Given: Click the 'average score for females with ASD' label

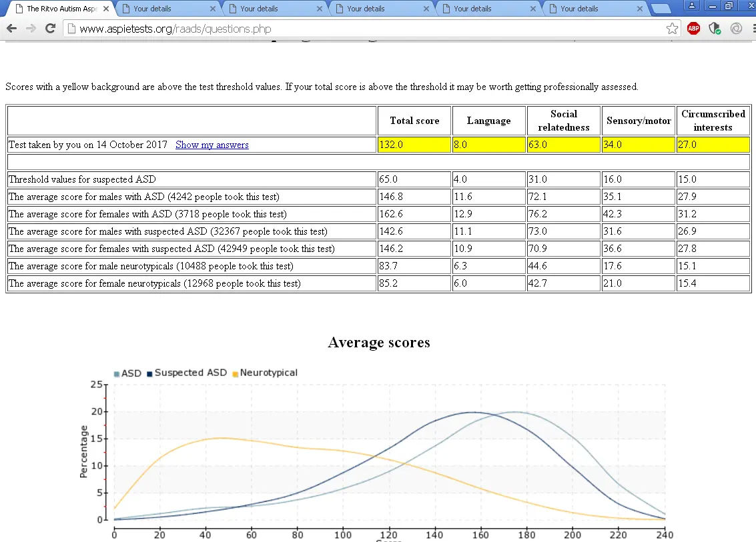Looking at the screenshot, I should pyautogui.click(x=147, y=214).
